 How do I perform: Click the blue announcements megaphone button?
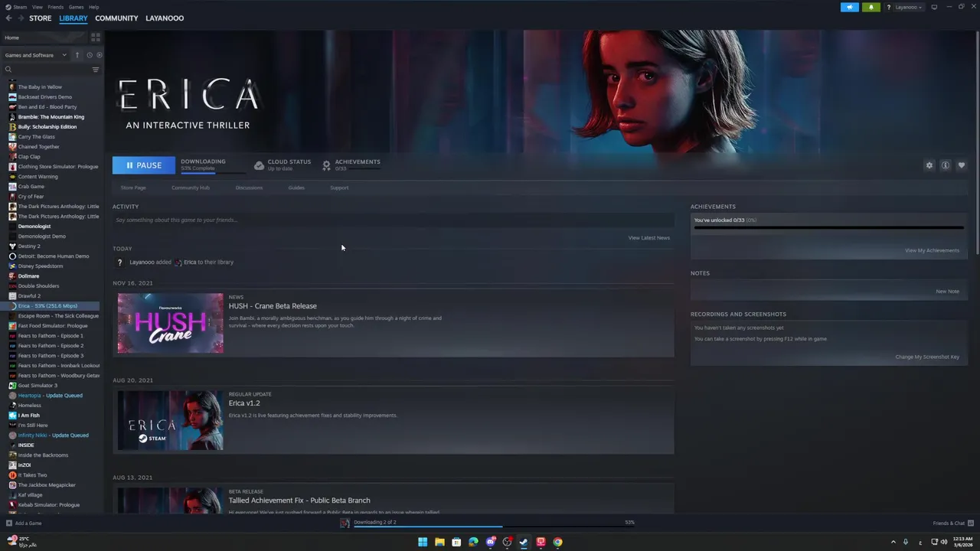pos(850,7)
